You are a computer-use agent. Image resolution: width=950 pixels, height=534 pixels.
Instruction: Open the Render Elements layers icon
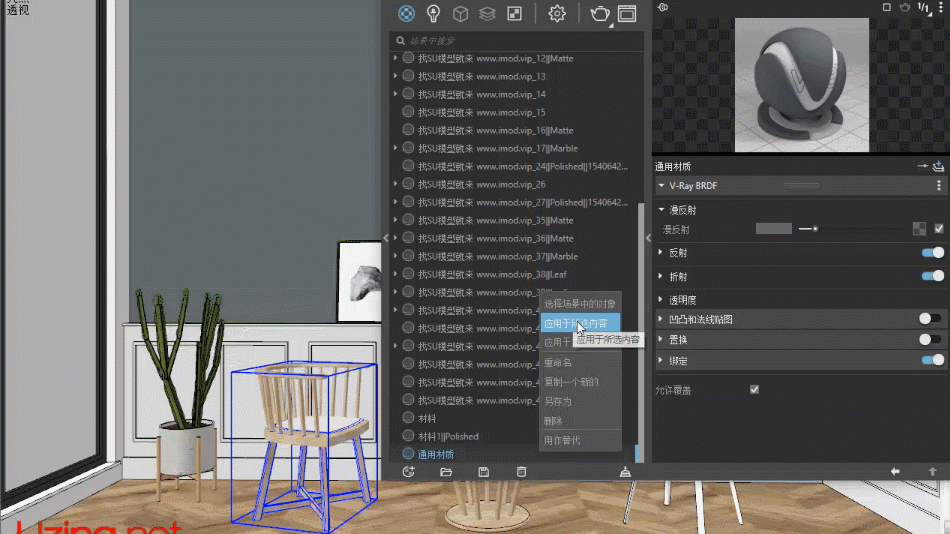point(487,13)
